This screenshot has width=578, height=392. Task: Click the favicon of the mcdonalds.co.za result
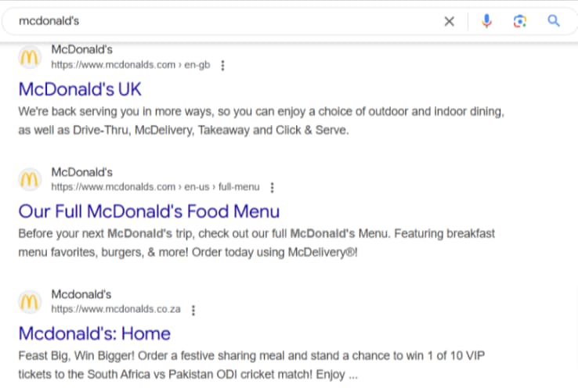pos(30,301)
